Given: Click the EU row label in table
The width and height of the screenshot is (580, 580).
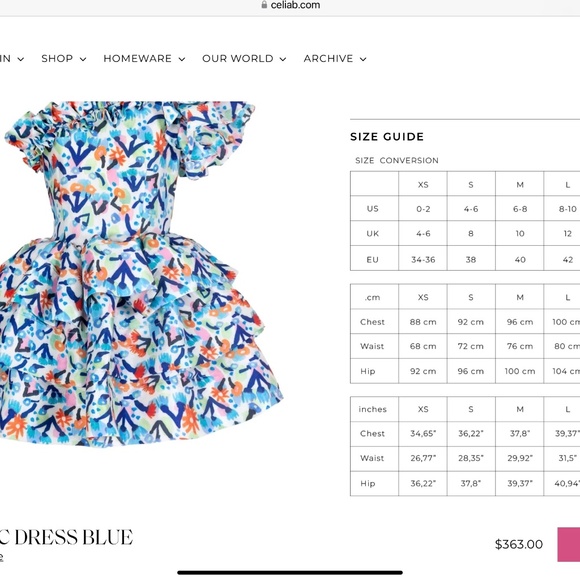Looking at the screenshot, I should (372, 260).
